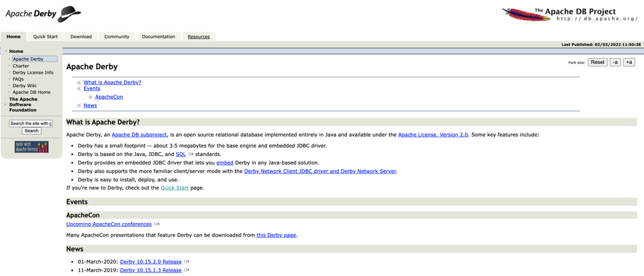Viewport: 644px width, 276px height.
Task: Open this Derby page link
Action: click(x=276, y=235)
